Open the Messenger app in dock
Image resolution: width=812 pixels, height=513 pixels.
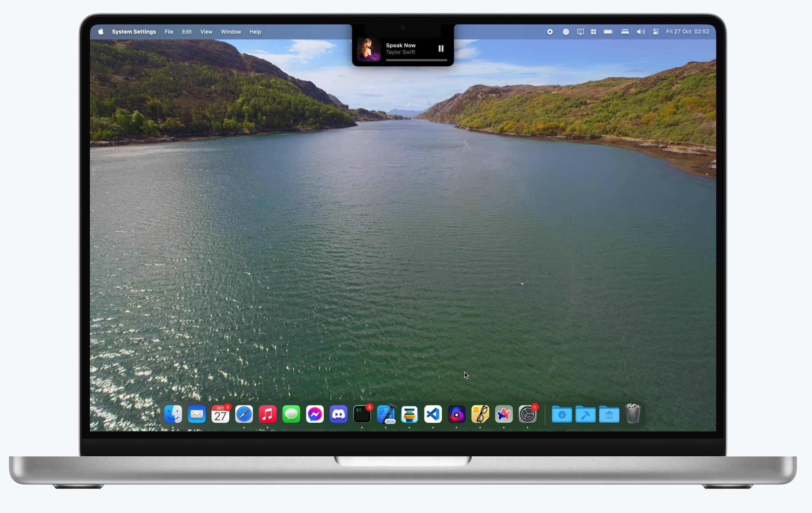pyautogui.click(x=315, y=414)
